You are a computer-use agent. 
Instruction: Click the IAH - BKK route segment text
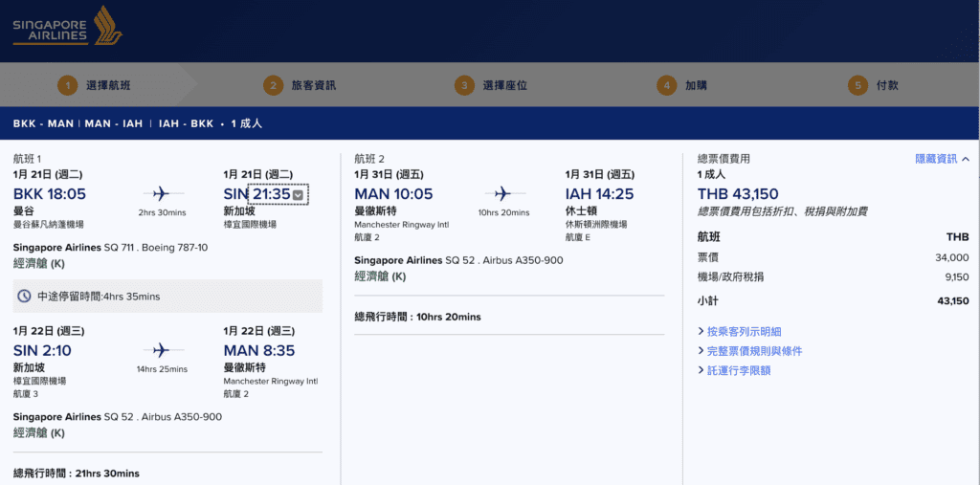click(x=186, y=123)
